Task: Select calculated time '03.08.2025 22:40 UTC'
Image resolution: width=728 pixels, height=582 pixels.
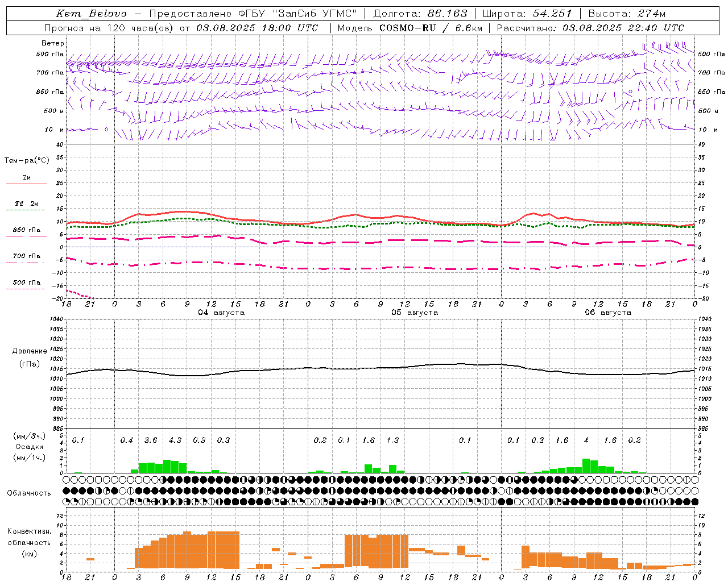Action: pos(623,28)
